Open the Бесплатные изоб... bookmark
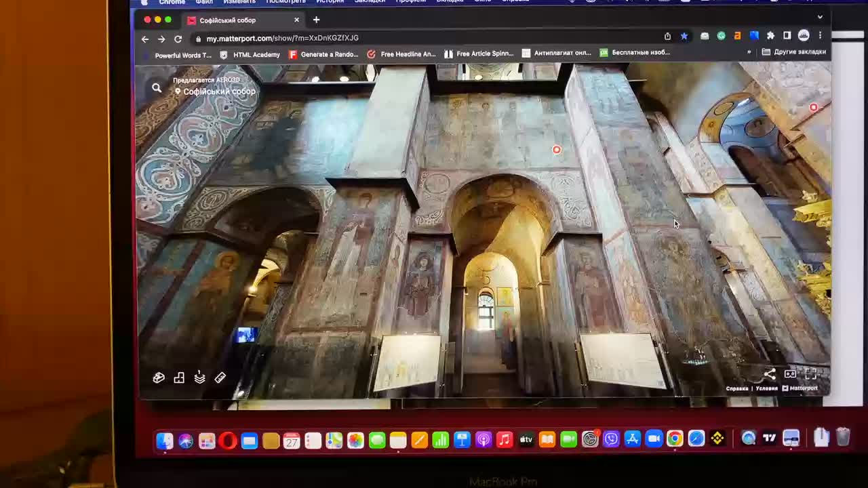 [635, 52]
